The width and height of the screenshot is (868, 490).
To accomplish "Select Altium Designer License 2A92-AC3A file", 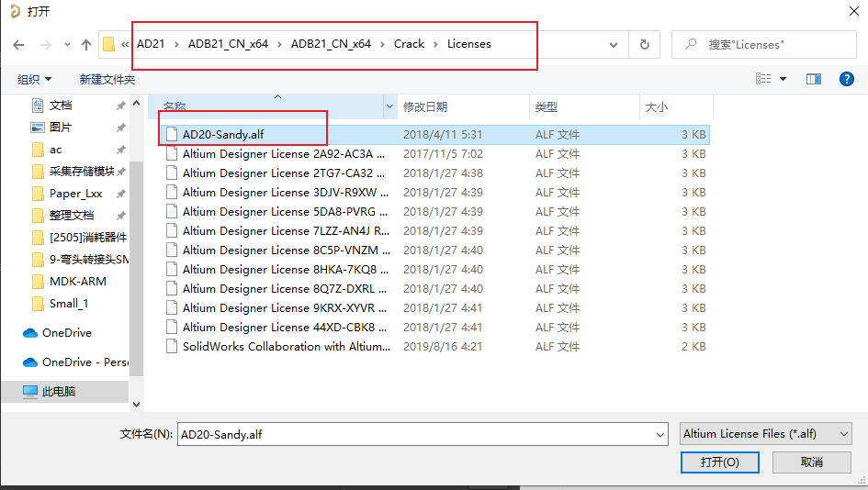I will (284, 154).
